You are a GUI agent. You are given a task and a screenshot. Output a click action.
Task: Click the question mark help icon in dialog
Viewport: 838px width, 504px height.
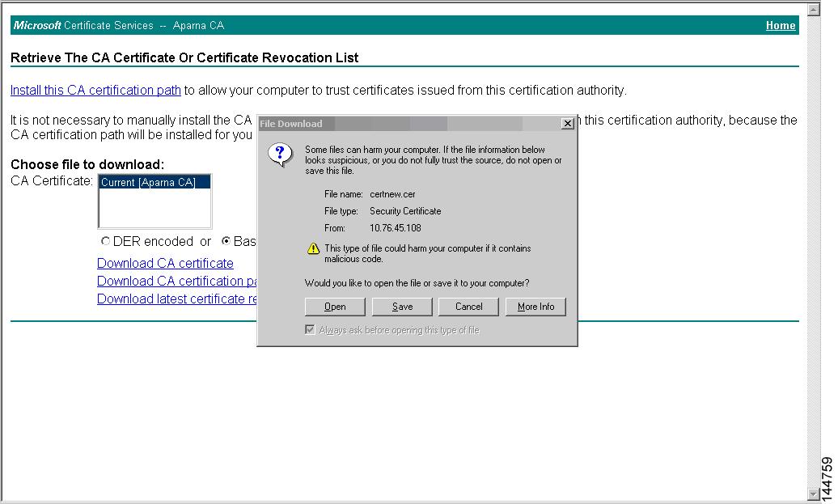(279, 154)
